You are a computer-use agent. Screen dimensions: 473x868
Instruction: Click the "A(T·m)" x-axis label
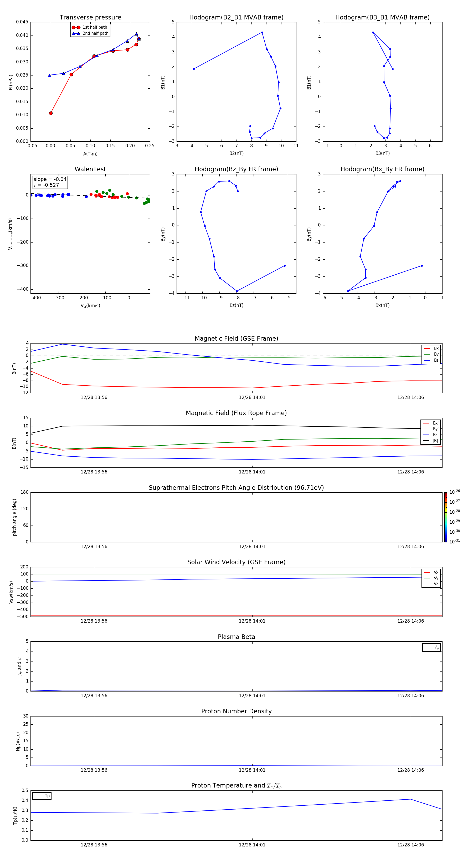tap(90, 154)
